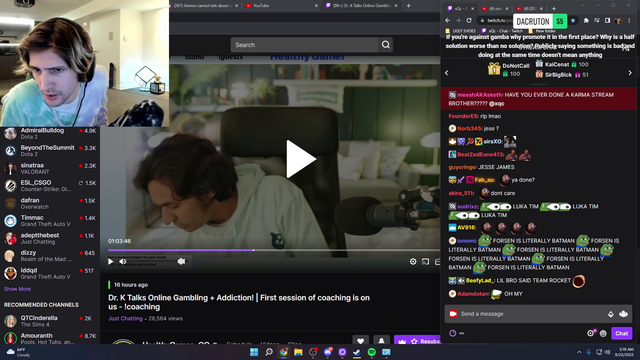The width and height of the screenshot is (640, 360).
Task: Click the volume slider handle in the player
Action: point(182,262)
